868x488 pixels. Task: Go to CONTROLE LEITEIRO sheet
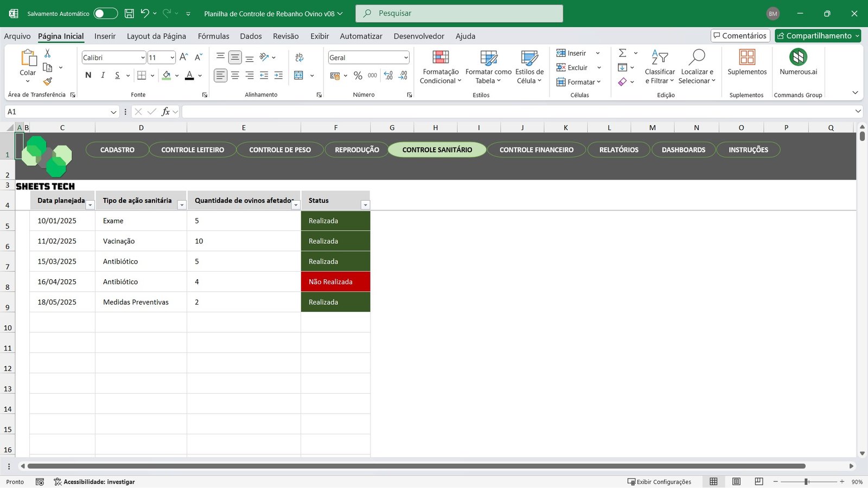point(193,150)
